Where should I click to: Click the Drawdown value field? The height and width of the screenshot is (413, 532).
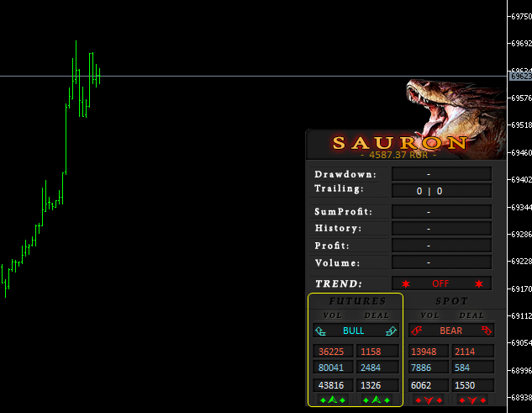click(x=441, y=174)
